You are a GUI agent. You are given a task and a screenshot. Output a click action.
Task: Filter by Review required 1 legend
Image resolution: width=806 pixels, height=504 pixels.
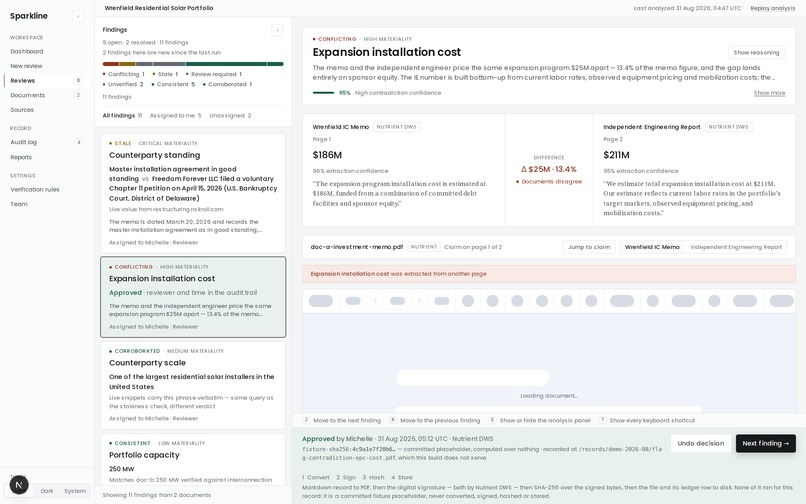pos(213,74)
